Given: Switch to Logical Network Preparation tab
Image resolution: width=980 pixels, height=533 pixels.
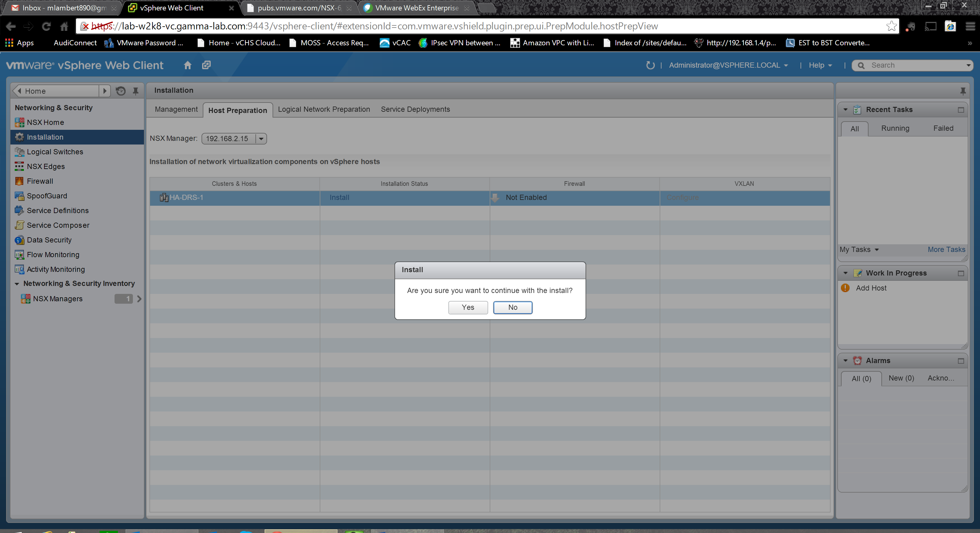Looking at the screenshot, I should (x=324, y=110).
